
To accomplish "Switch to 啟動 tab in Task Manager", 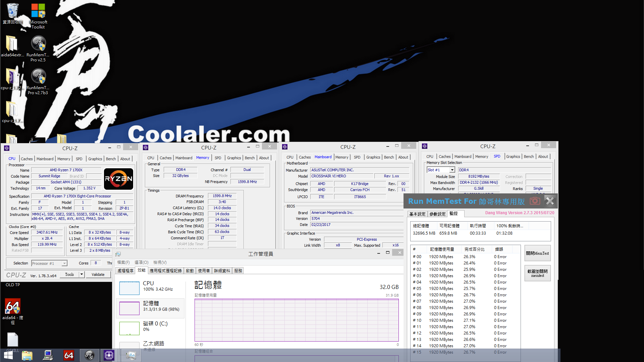I will coord(190,271).
